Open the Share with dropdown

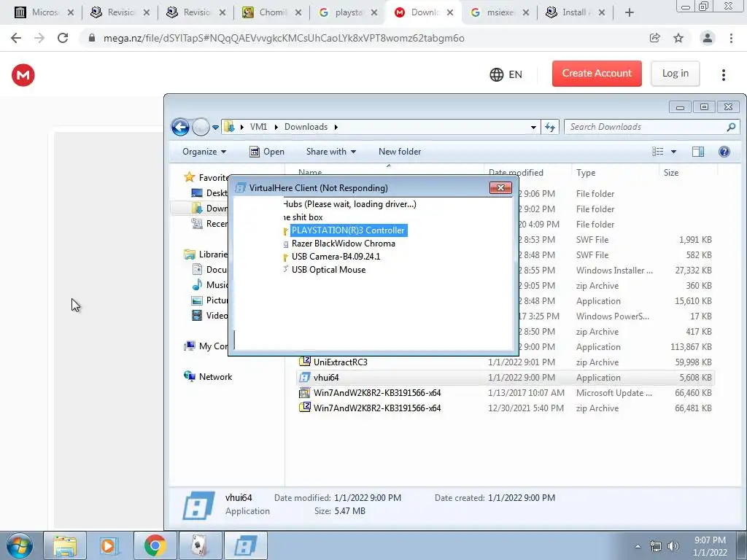[x=331, y=152]
